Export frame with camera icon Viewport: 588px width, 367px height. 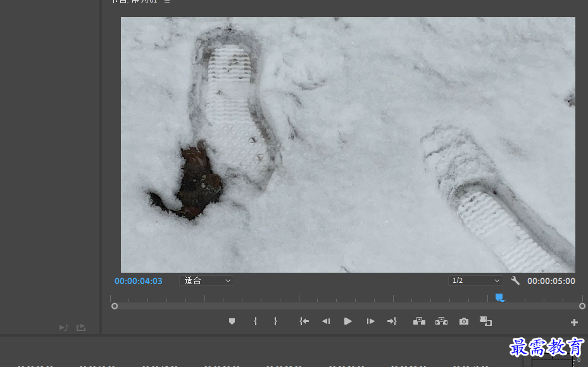(464, 321)
